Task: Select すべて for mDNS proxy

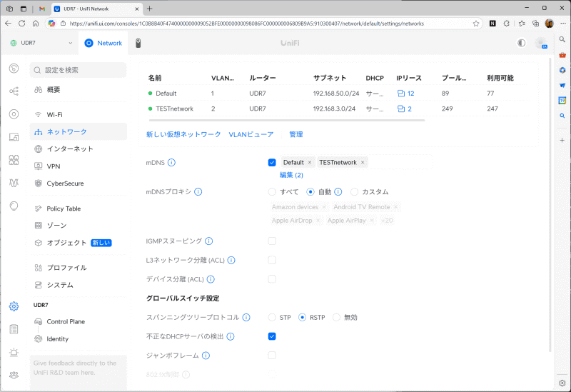Action: point(272,191)
